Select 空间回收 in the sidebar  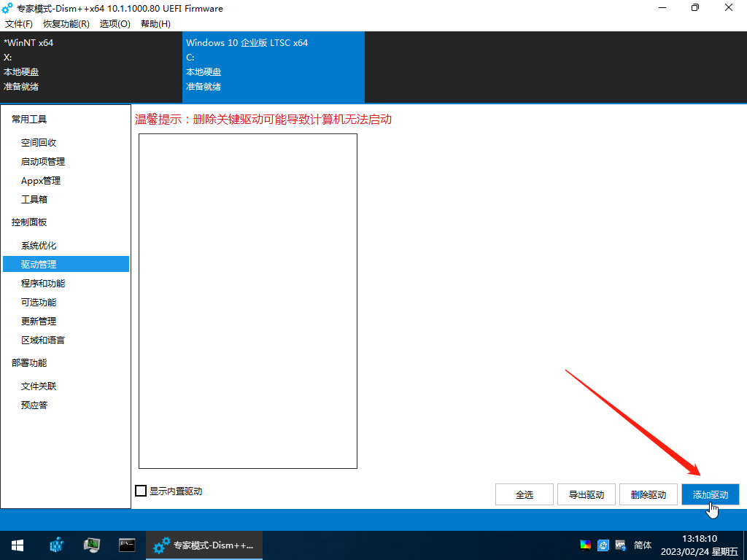click(39, 143)
